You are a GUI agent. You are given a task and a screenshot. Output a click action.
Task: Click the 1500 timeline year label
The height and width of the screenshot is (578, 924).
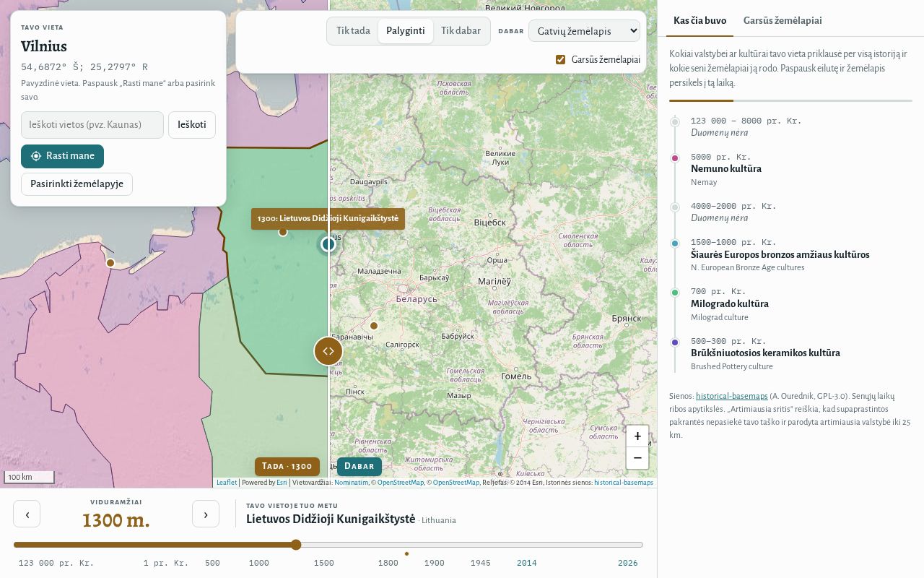(x=323, y=563)
